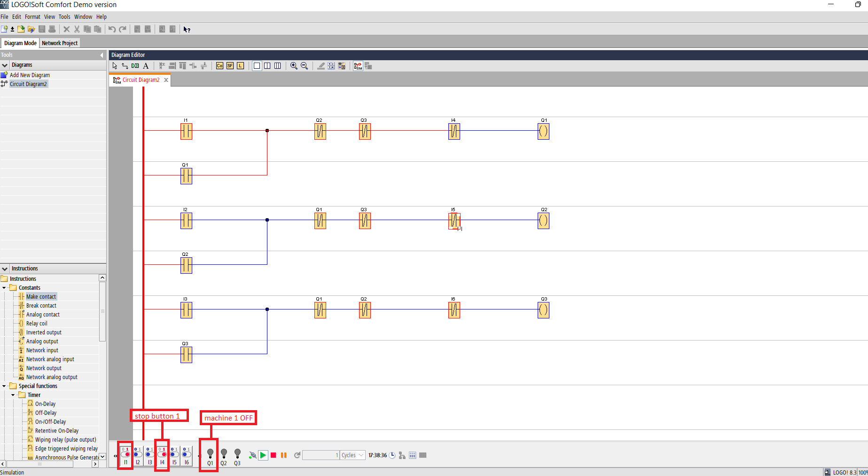Viewport: 868px width, 476px height.
Task: Click the zoom in magnifier icon
Action: (x=294, y=66)
